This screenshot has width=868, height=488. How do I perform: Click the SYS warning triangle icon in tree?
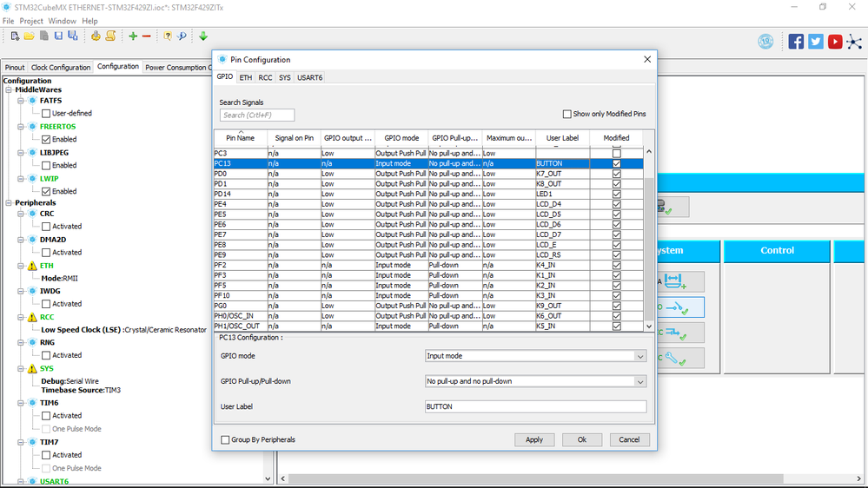[33, 368]
